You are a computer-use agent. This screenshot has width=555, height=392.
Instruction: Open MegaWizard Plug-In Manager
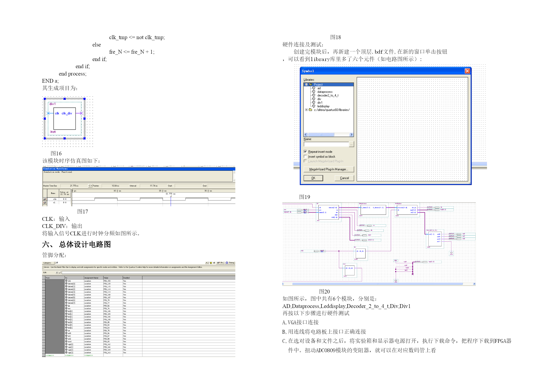[329, 169]
